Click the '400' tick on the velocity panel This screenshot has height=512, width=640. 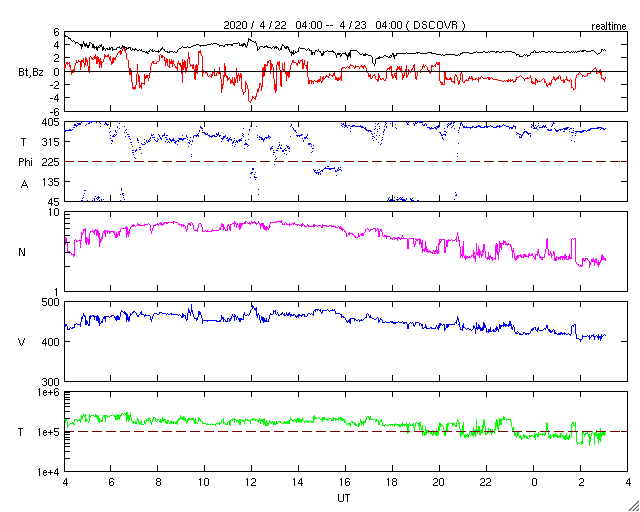click(51, 342)
